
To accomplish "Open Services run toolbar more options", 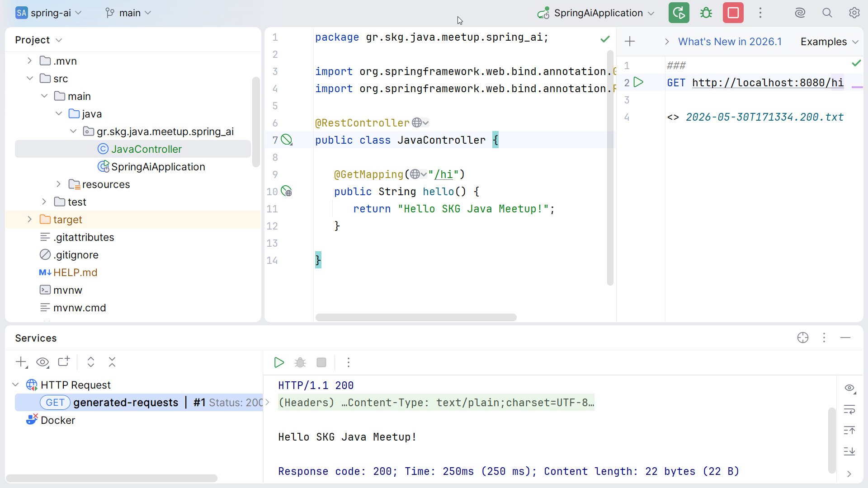I will tap(348, 362).
